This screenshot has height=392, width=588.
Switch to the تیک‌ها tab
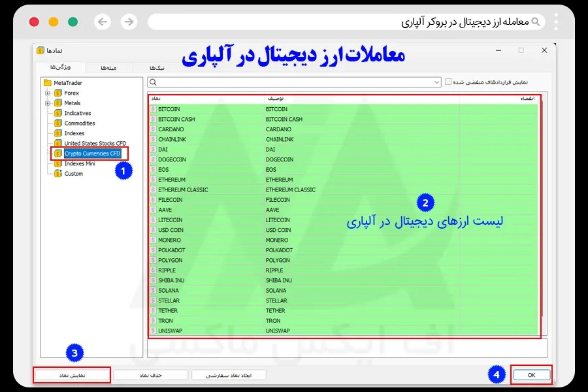(157, 67)
